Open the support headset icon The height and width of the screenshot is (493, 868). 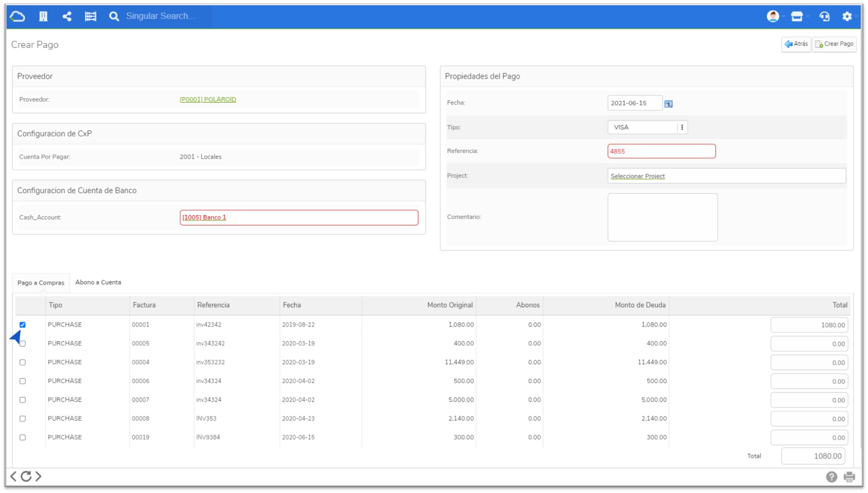(824, 16)
